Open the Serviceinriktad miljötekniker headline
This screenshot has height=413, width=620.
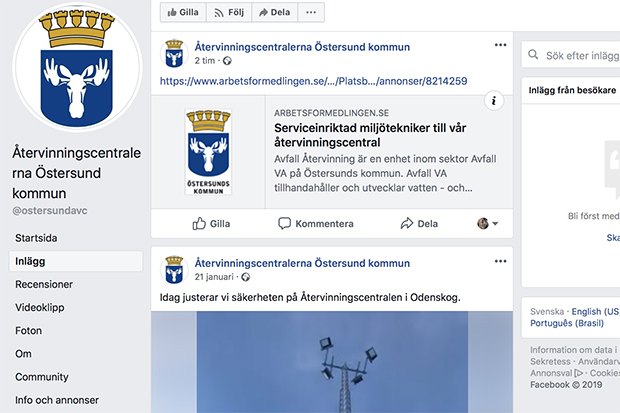click(x=370, y=135)
